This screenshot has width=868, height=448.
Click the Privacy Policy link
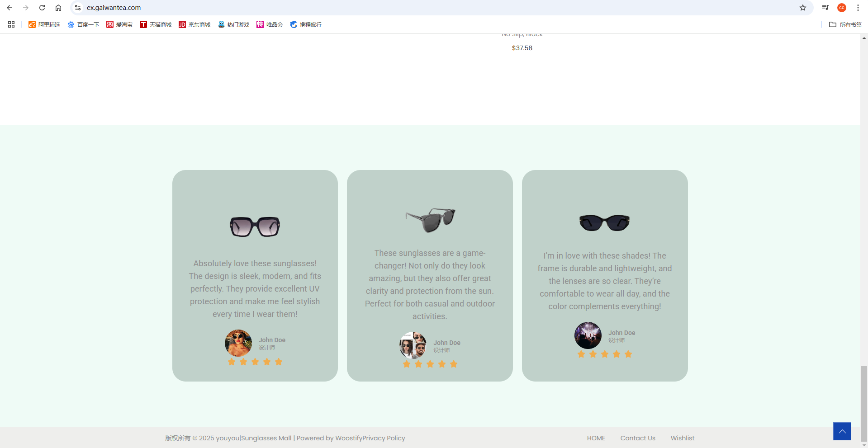[384, 438]
